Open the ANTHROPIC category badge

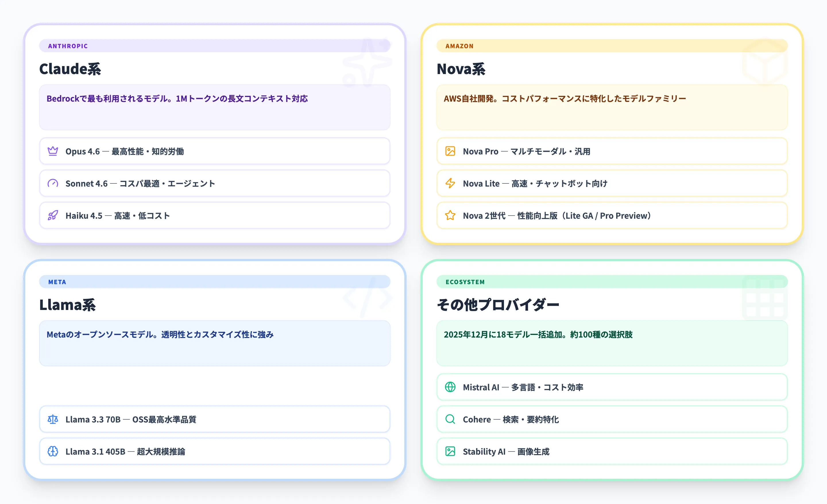pos(67,46)
